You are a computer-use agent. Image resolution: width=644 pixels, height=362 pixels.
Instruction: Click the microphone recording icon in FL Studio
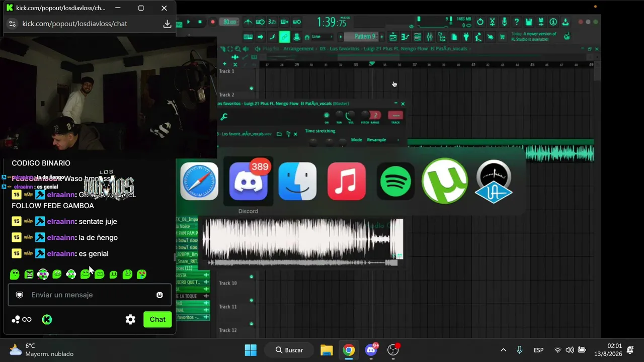point(504,22)
